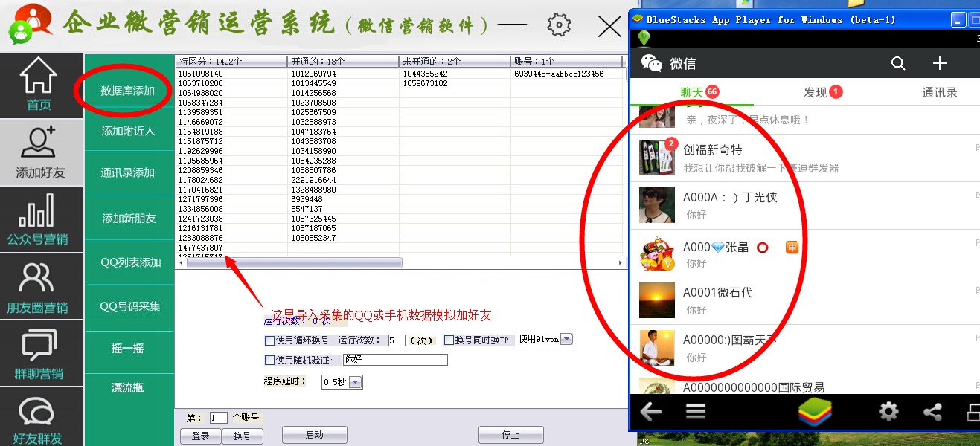Open the 使用91vpn dropdown
This screenshot has height=446, width=980.
coord(566,340)
